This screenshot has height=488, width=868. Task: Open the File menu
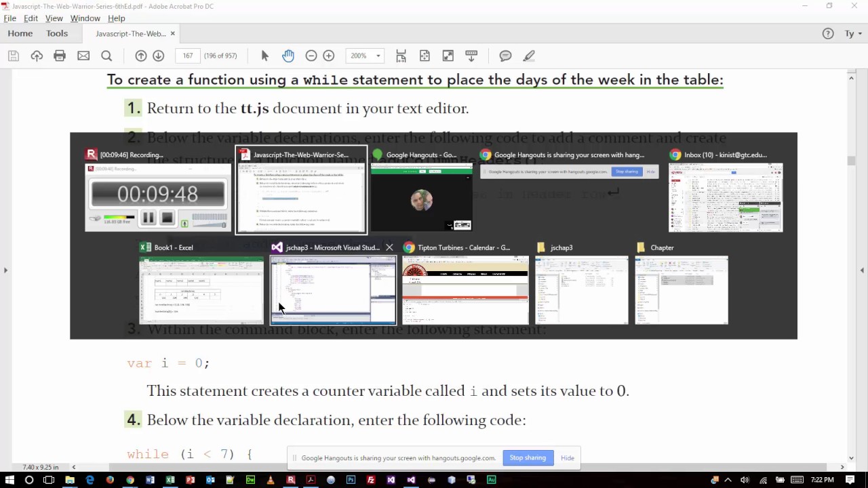pyautogui.click(x=9, y=18)
